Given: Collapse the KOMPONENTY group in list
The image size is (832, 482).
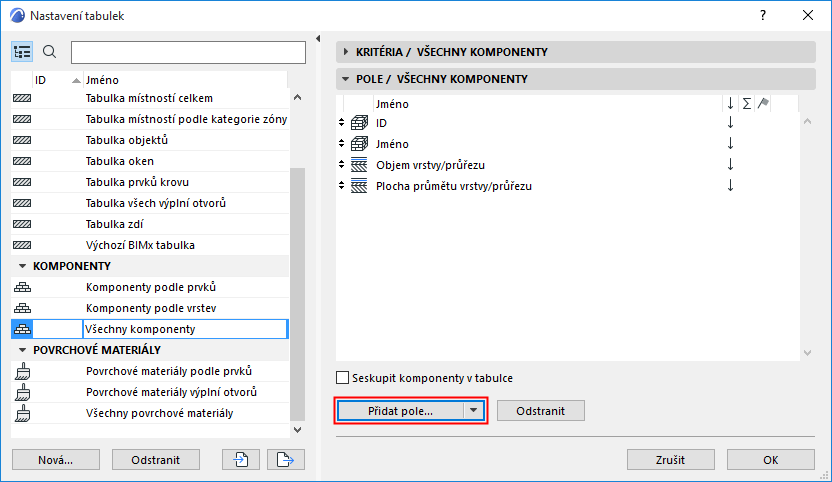Looking at the screenshot, I should coord(23,266).
